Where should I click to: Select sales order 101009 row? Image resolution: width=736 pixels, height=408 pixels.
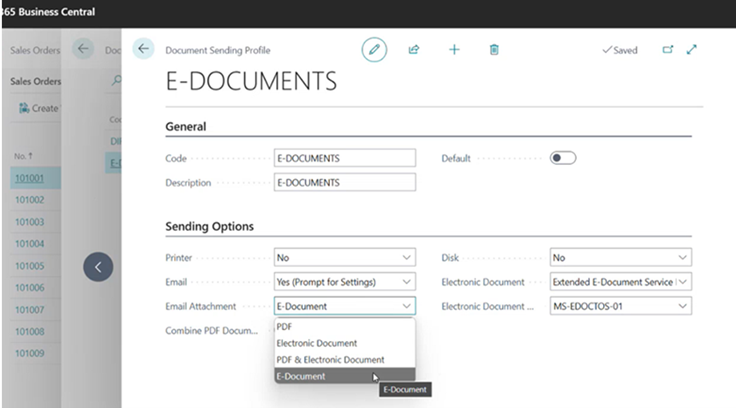pyautogui.click(x=35, y=353)
